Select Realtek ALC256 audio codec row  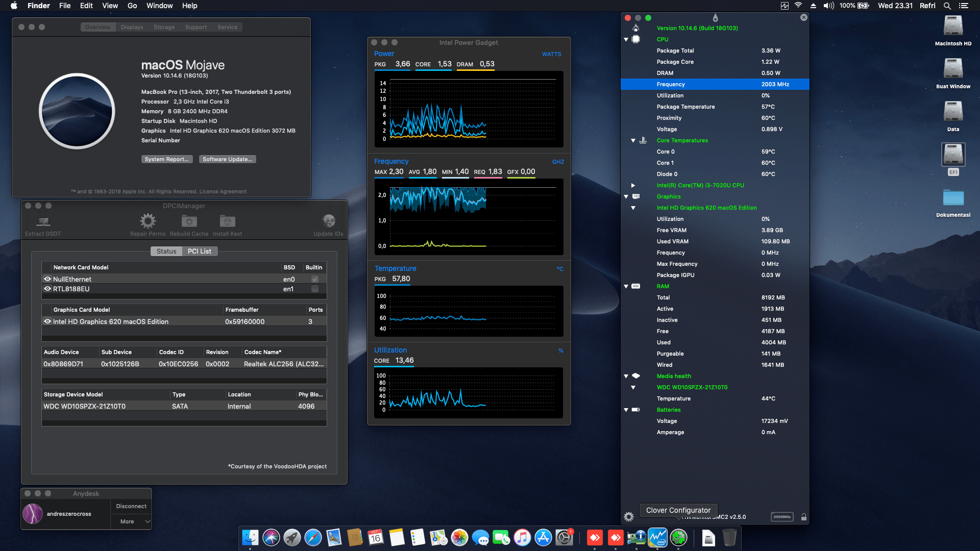[184, 364]
